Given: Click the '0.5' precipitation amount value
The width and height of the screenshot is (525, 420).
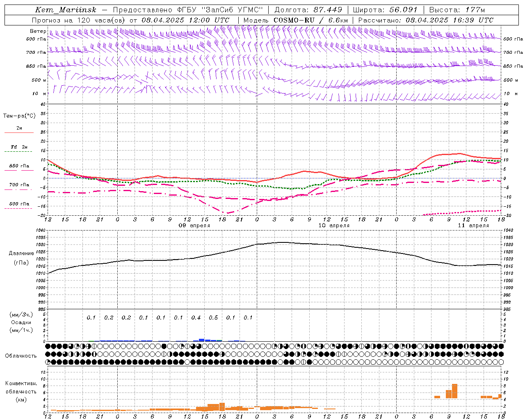Looking at the screenshot, I should pyautogui.click(x=213, y=318).
